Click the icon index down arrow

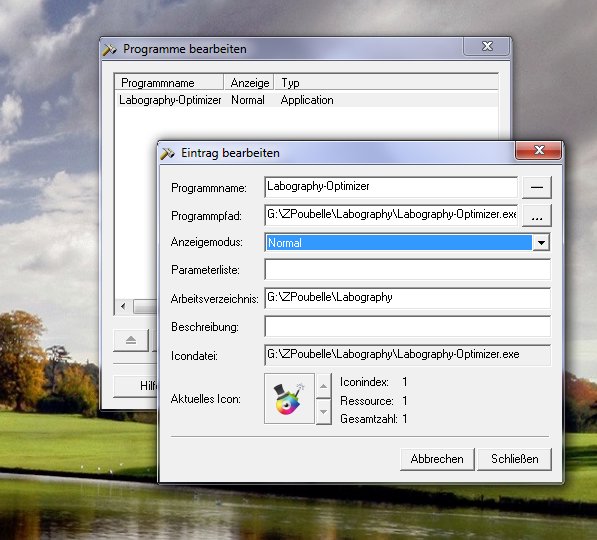pyautogui.click(x=324, y=411)
